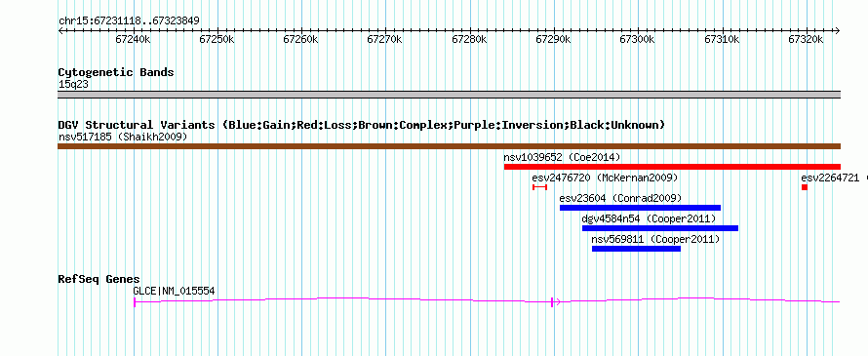Open the nsv517185 (Shaikh2009) label
868x356 pixels.
[122, 137]
